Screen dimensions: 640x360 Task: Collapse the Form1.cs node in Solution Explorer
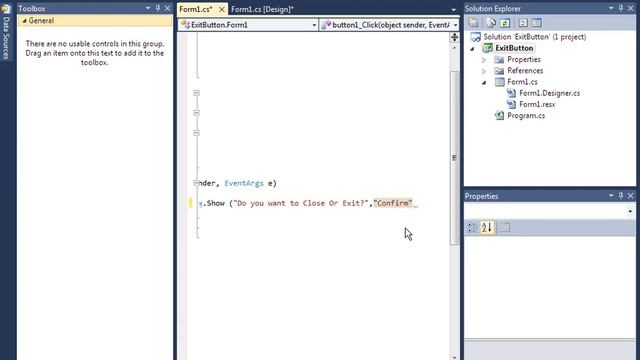[x=484, y=82]
